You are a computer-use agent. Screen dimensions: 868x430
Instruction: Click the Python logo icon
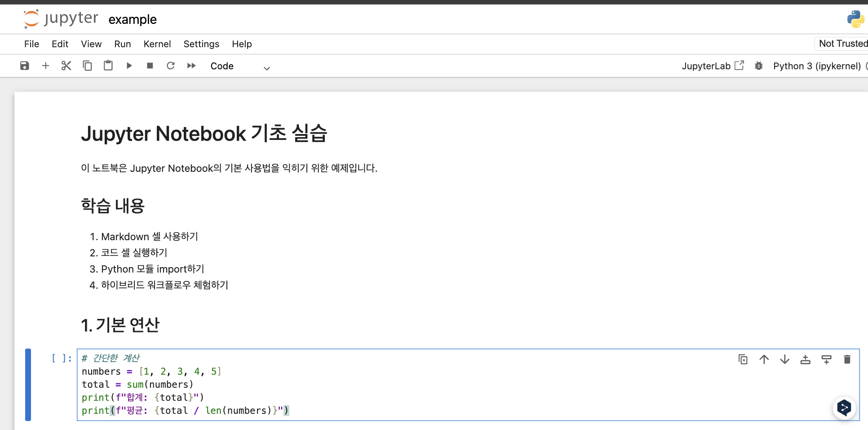coord(855,19)
